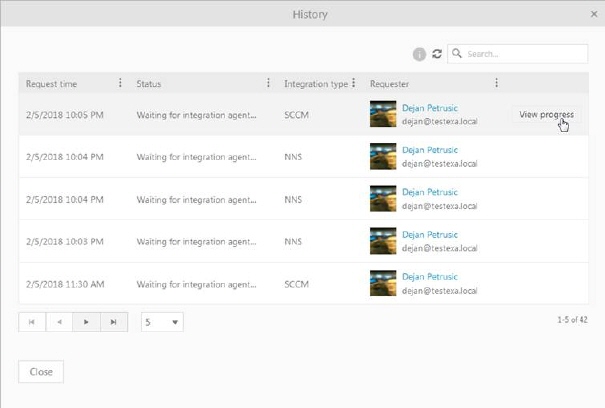Screen dimensions: 605x408
Task: Refresh the history list
Action: tap(437, 54)
